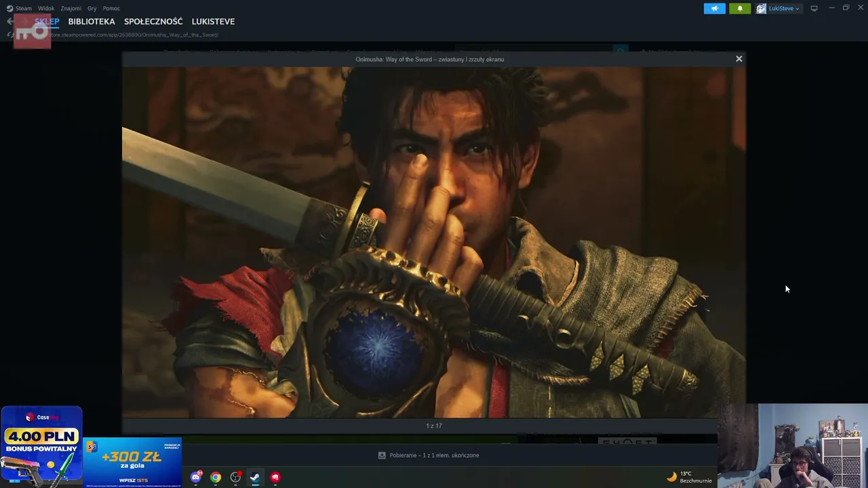Image resolution: width=868 pixels, height=488 pixels.
Task: Restore down the Steam window
Action: pyautogui.click(x=846, y=8)
